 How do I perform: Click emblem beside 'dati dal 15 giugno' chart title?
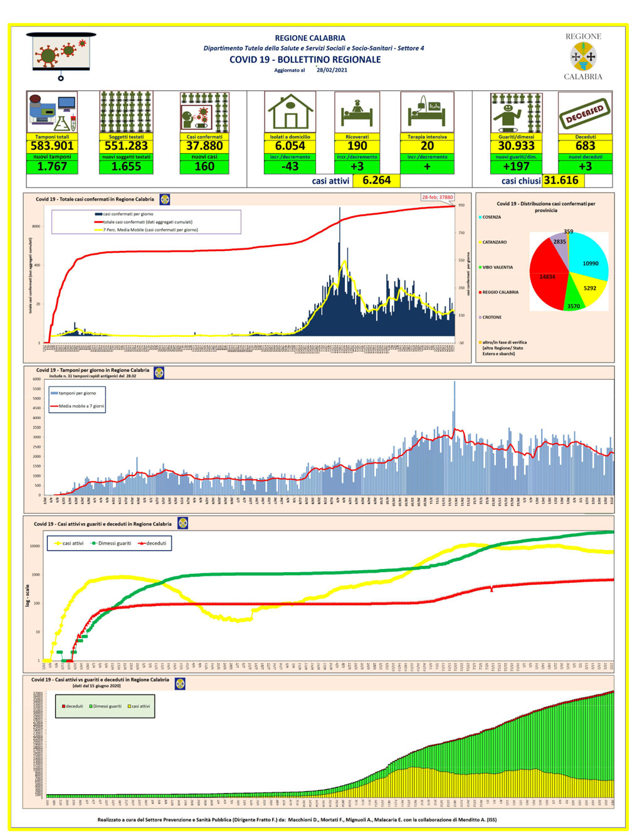pos(181,684)
